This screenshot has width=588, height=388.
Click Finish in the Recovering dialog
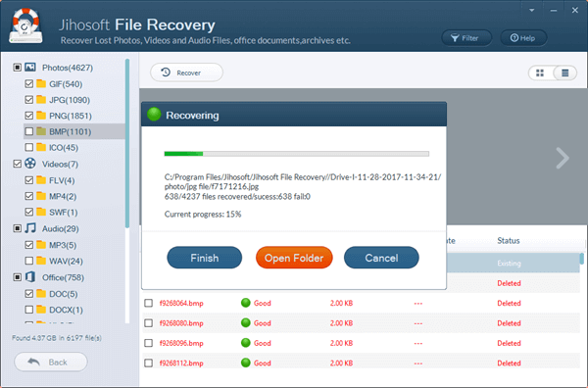coord(205,258)
